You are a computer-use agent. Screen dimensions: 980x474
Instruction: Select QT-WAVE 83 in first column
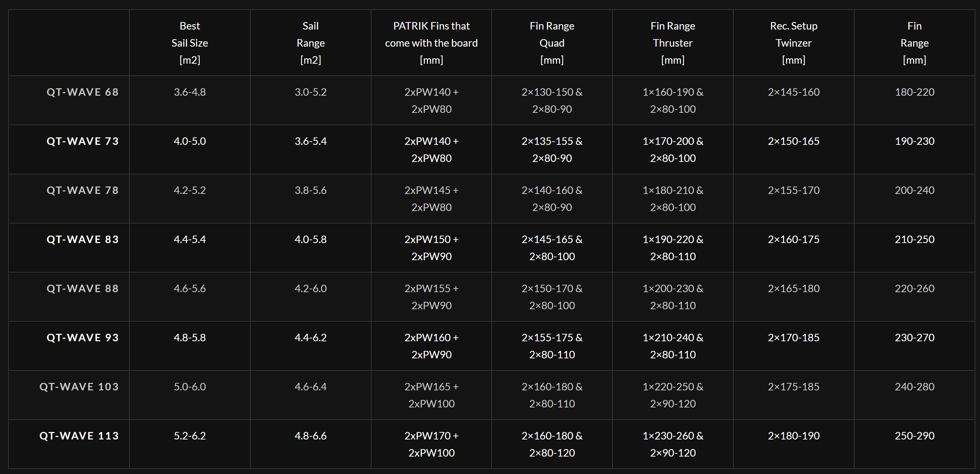click(82, 239)
